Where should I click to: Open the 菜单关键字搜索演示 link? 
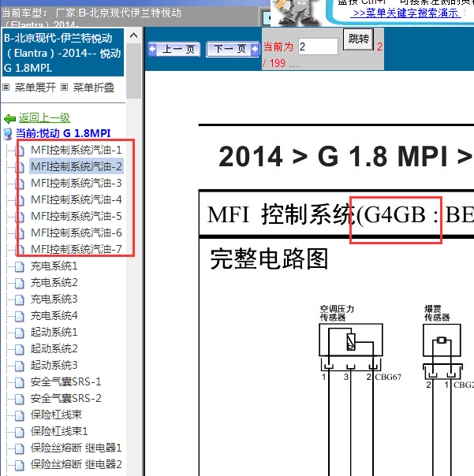click(x=405, y=13)
